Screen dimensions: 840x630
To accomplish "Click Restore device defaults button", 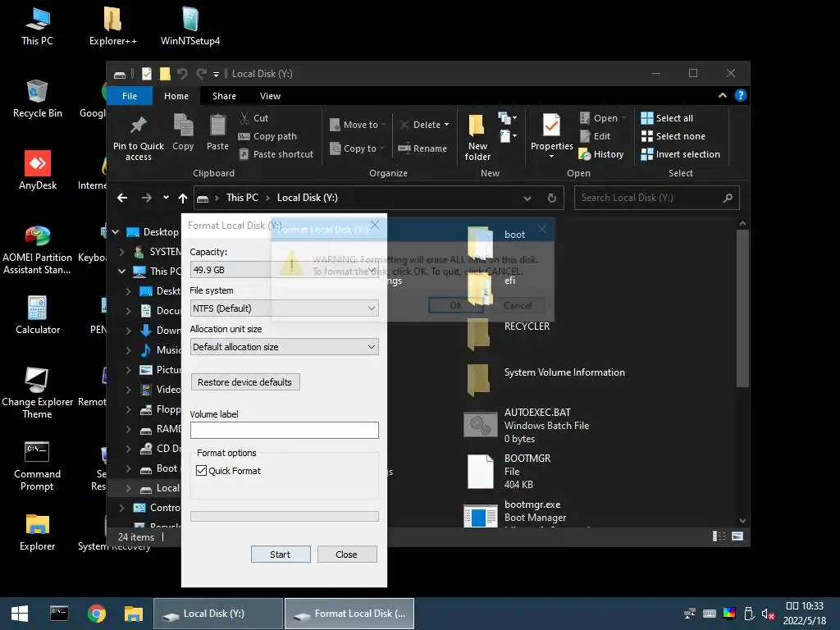I will click(x=244, y=382).
